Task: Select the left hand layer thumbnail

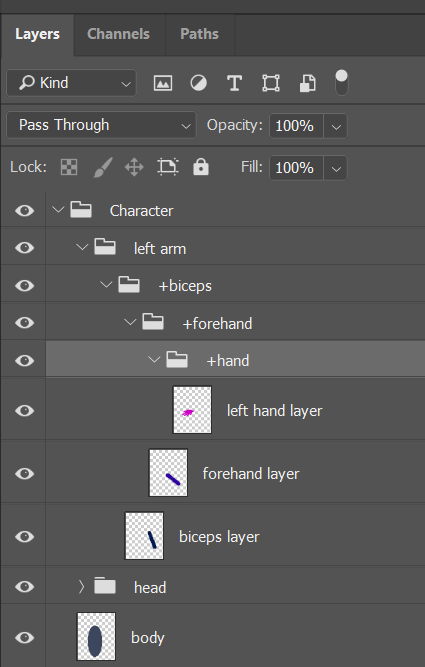Action: click(192, 410)
